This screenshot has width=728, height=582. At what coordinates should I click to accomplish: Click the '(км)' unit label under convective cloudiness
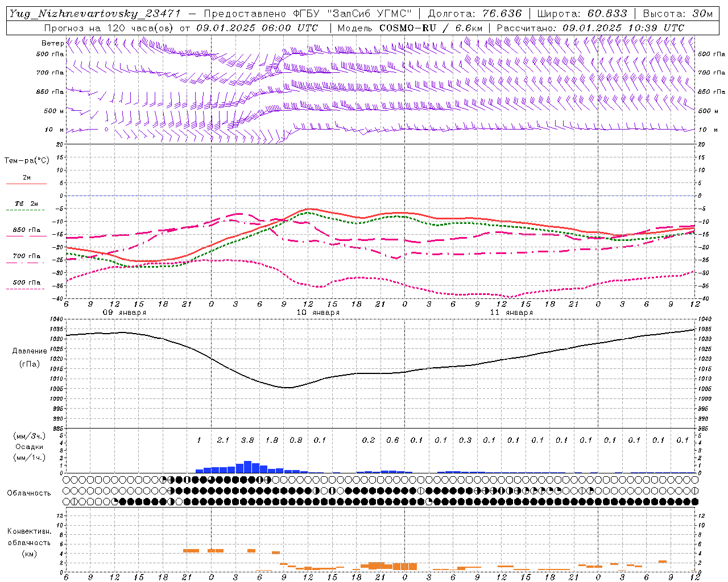pos(29,554)
